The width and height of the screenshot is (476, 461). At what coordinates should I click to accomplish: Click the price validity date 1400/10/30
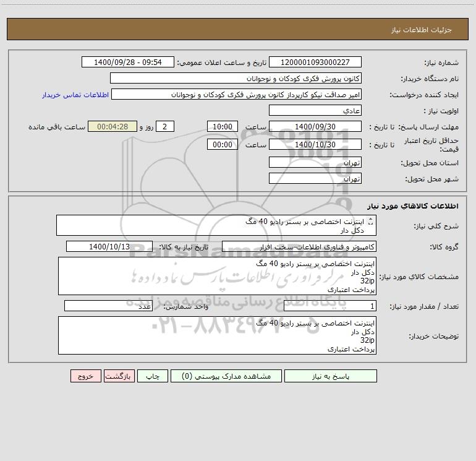(315, 144)
